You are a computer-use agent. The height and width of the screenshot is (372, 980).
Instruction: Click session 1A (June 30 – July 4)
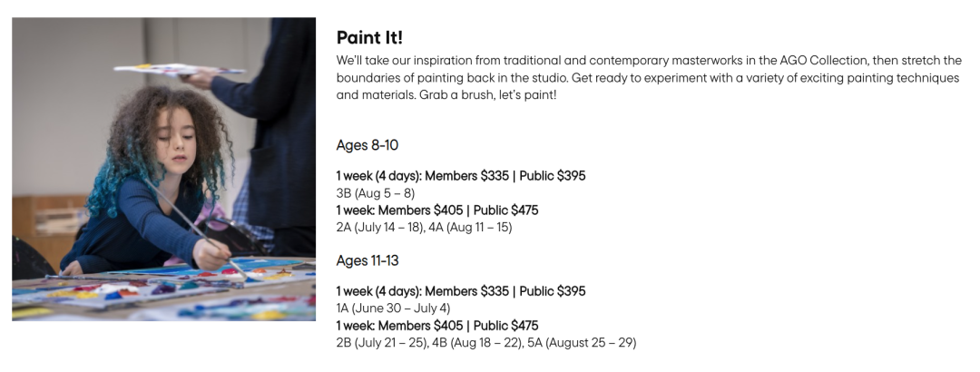pos(393,308)
